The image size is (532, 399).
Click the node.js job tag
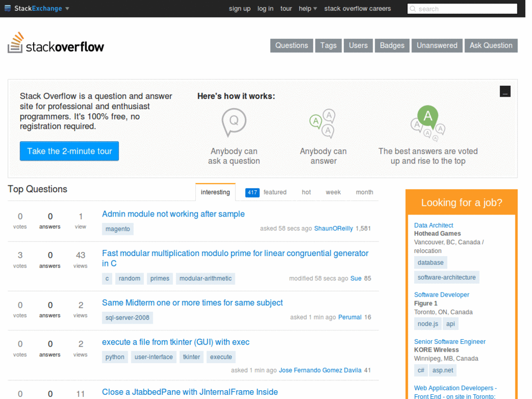428,324
